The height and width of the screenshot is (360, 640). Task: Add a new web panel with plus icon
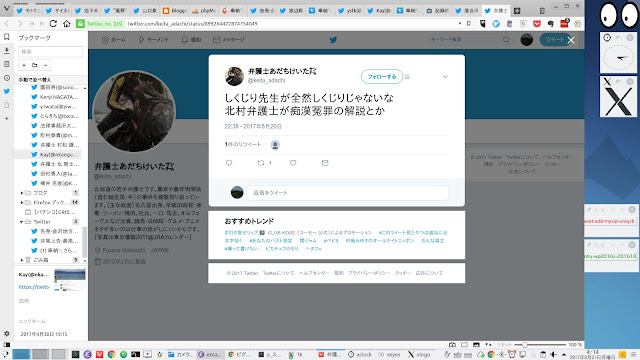tap(7, 118)
